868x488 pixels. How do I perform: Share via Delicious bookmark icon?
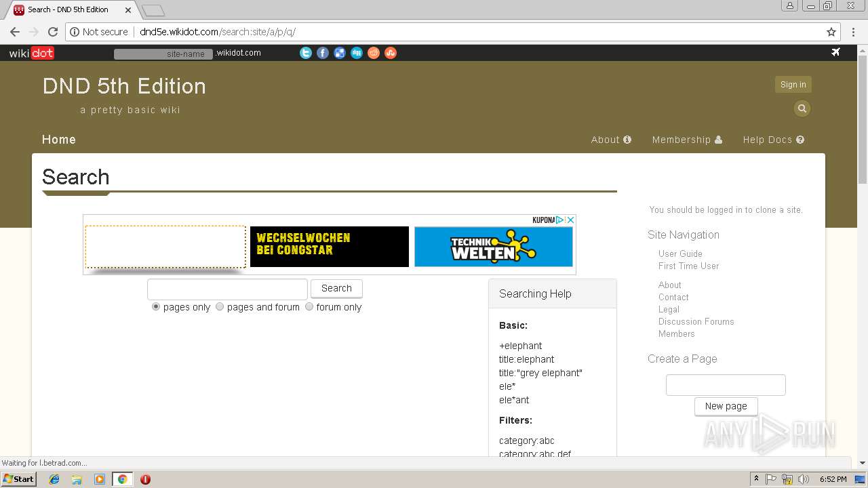tap(340, 53)
